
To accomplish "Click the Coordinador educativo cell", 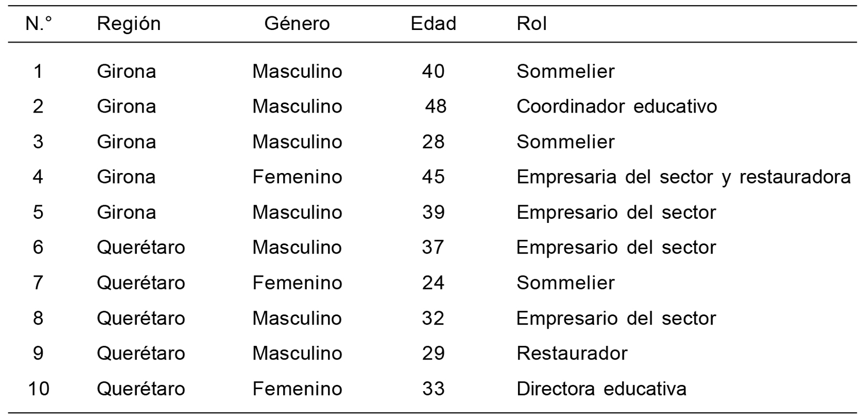I will click(x=616, y=107).
